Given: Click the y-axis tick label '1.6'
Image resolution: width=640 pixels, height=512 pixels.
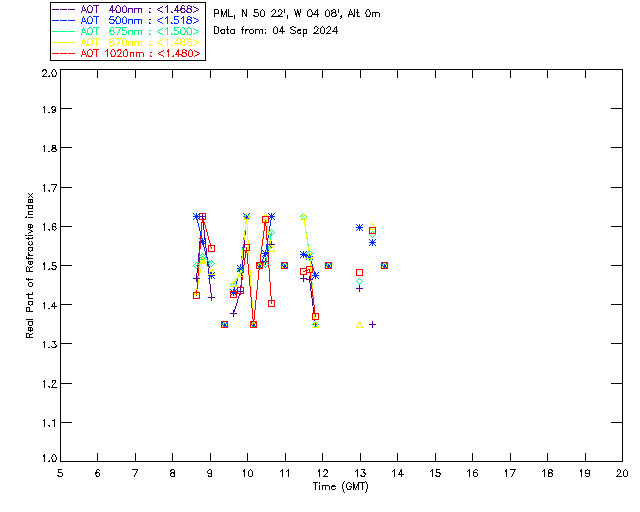Looking at the screenshot, I should [x=49, y=227].
